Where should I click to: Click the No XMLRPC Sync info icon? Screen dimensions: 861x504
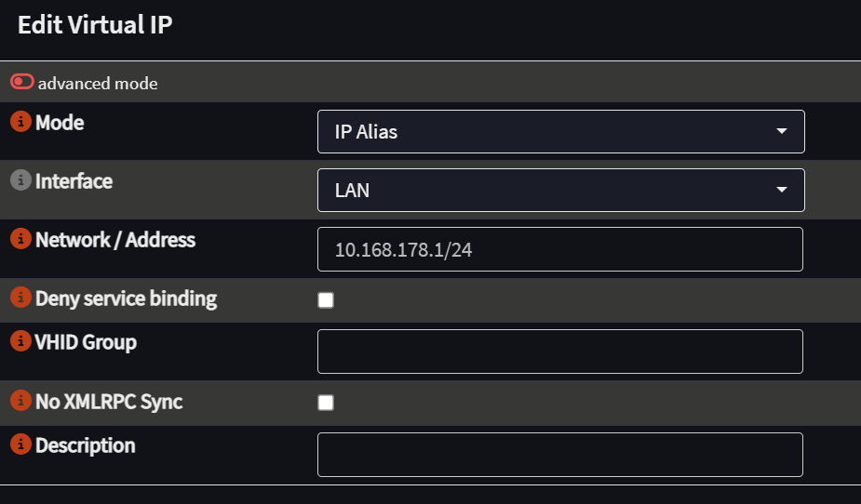click(x=20, y=401)
